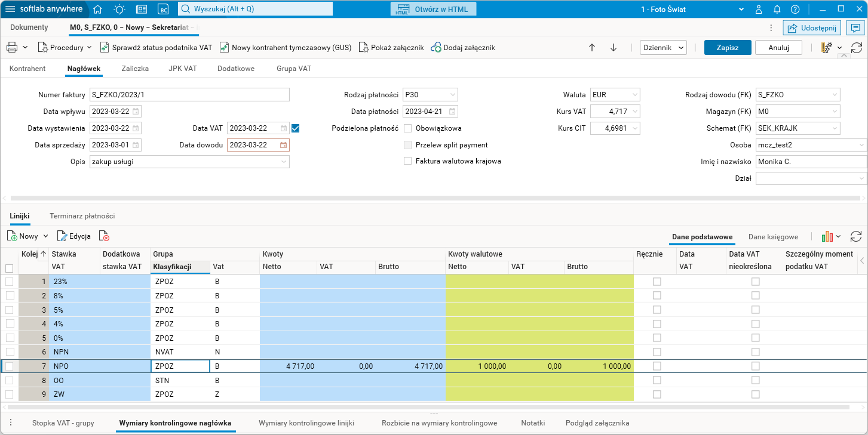868x435 pixels.
Task: Check Faktura walutowa krajowa option
Action: click(408, 161)
